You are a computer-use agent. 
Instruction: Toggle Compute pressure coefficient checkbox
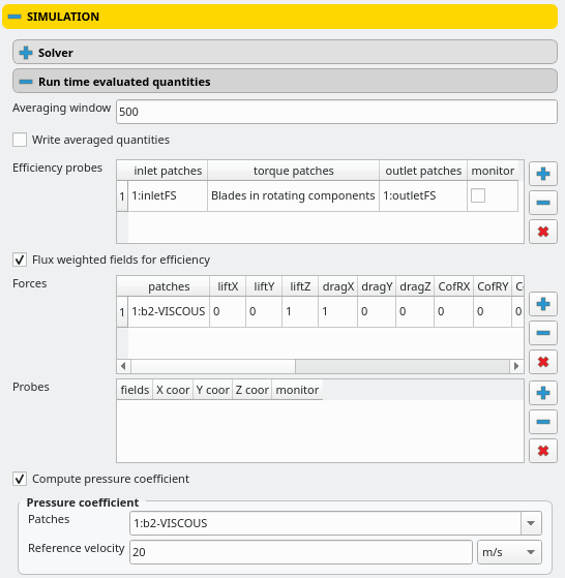coord(20,479)
